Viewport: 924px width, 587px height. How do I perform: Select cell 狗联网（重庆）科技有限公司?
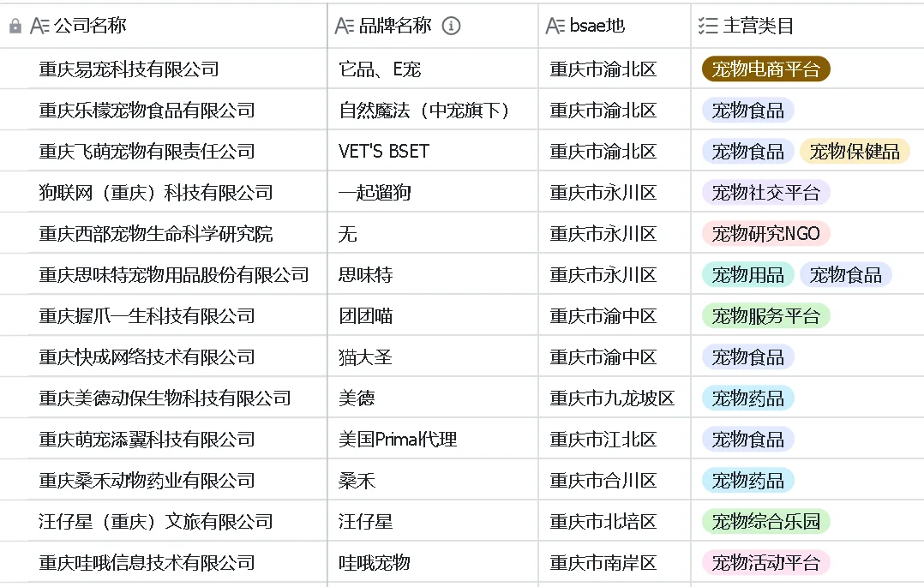(x=163, y=192)
